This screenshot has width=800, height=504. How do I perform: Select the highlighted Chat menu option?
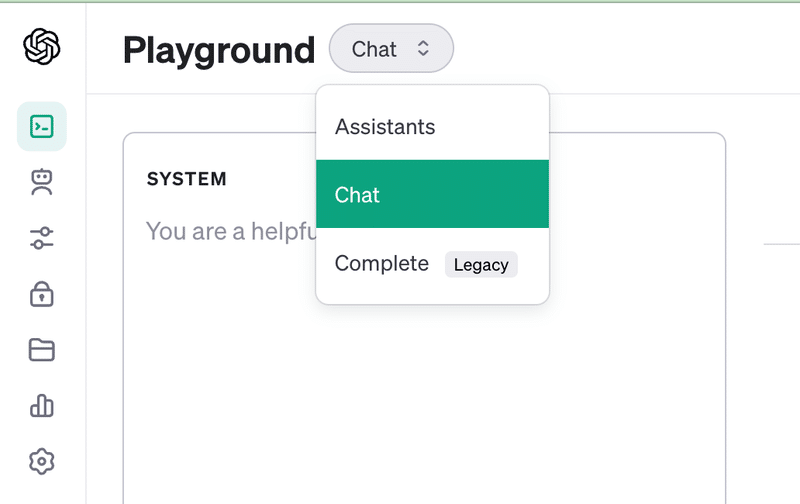coord(433,194)
